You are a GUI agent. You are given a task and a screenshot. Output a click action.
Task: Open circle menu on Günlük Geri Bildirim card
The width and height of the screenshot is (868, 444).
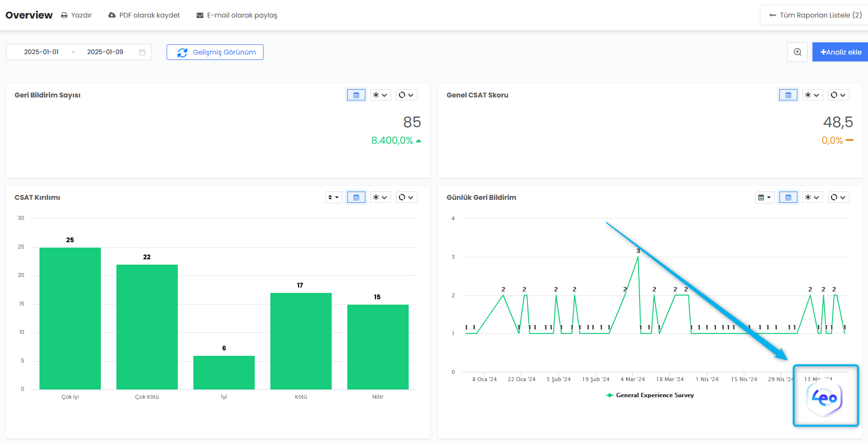[x=838, y=197]
